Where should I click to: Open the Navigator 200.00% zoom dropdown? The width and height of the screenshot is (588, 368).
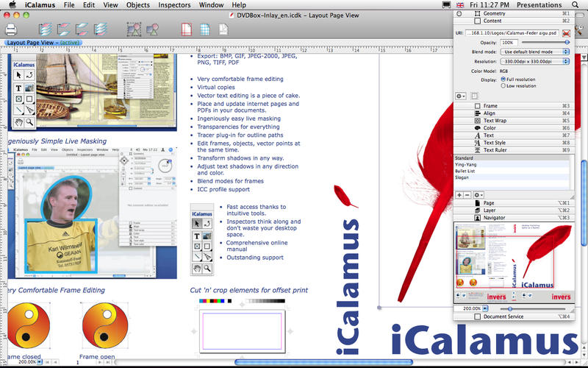[x=485, y=308]
